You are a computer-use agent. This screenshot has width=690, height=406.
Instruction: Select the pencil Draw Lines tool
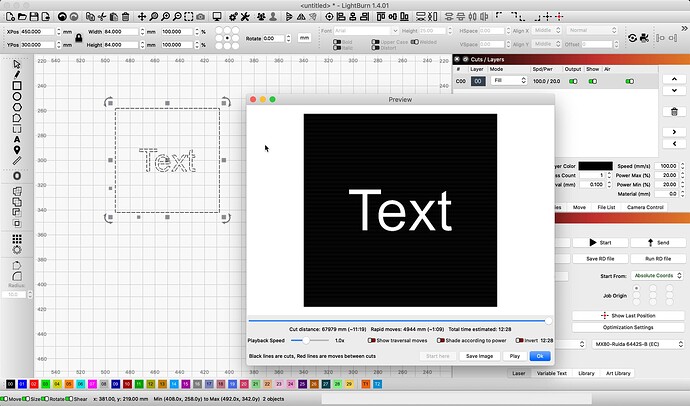(17, 75)
